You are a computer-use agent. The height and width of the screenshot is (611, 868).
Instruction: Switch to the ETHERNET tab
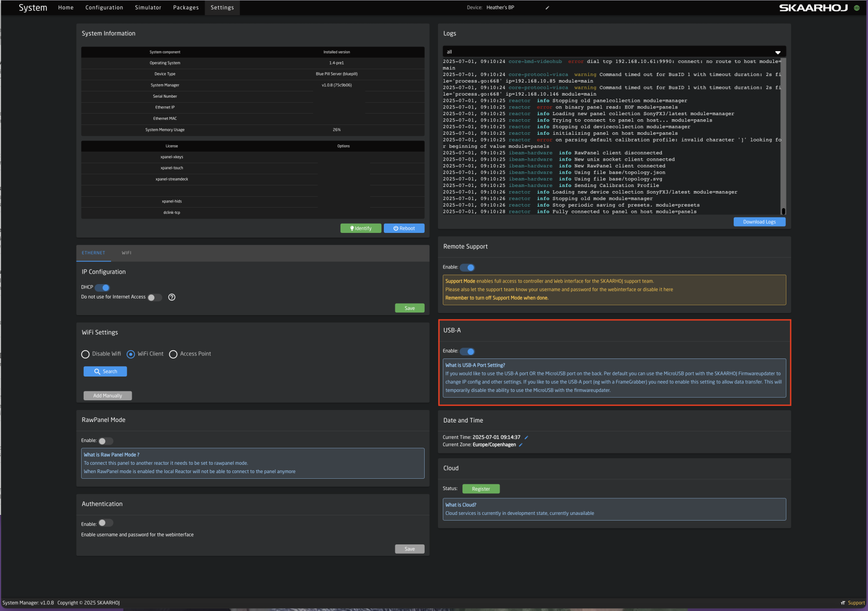[94, 253]
